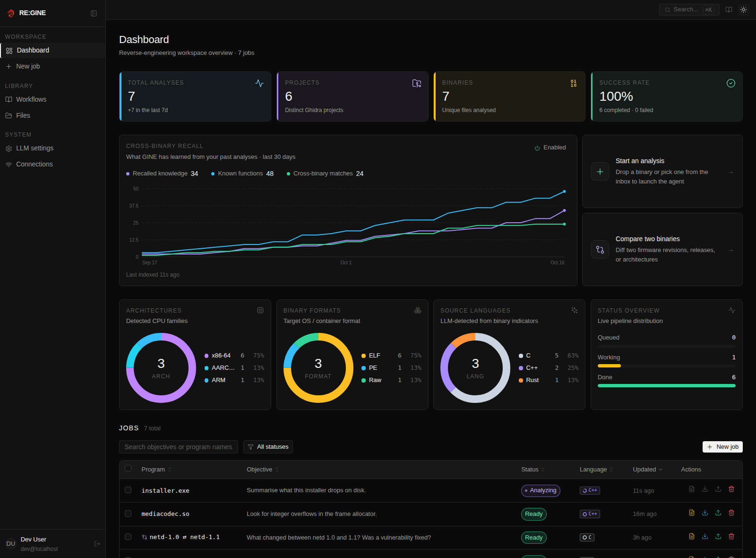
Task: Delete the mediacodec.so job with the trash icon
Action: click(x=731, y=513)
